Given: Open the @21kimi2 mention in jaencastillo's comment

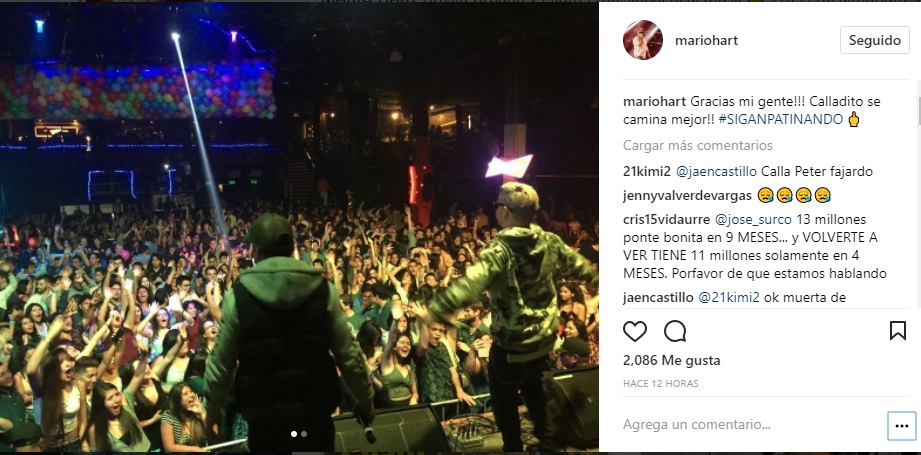Looking at the screenshot, I should click(x=729, y=298).
